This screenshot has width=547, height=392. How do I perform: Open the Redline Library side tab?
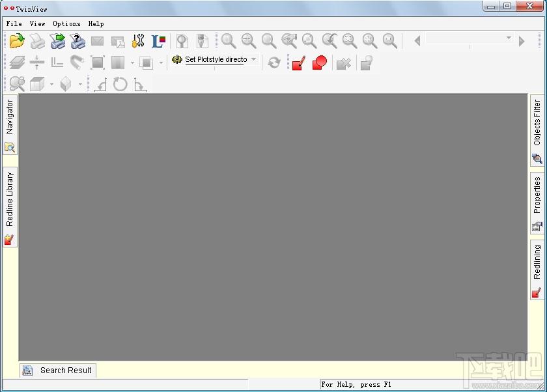click(x=10, y=207)
